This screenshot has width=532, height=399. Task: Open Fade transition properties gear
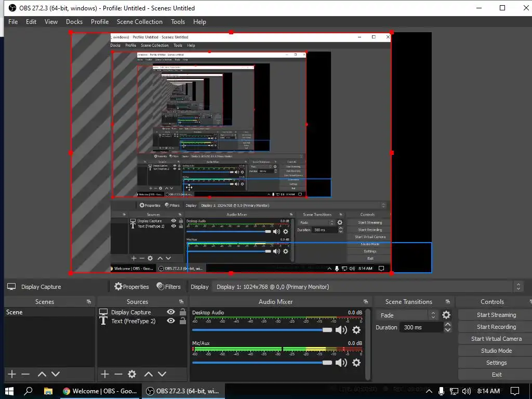click(x=446, y=315)
